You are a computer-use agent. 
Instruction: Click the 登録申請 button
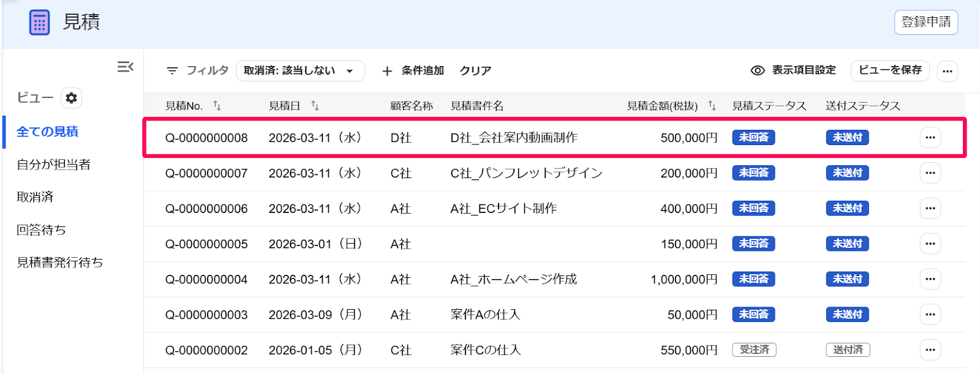(x=926, y=23)
